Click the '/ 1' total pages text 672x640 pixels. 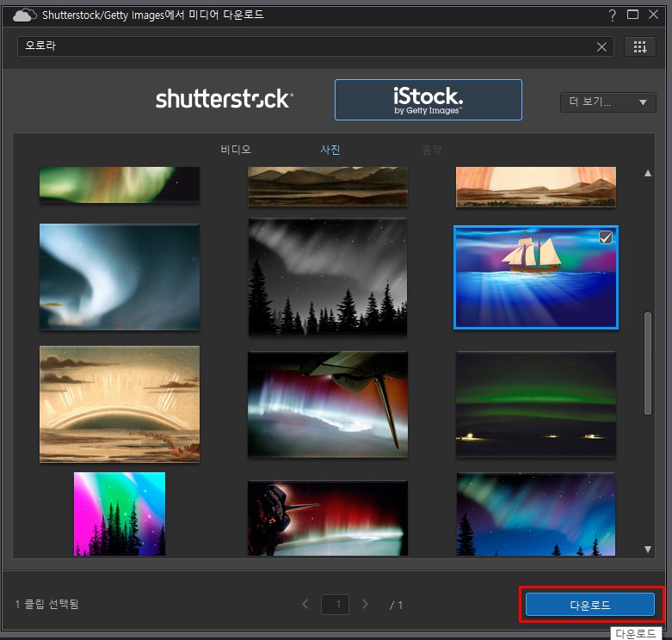tap(396, 605)
